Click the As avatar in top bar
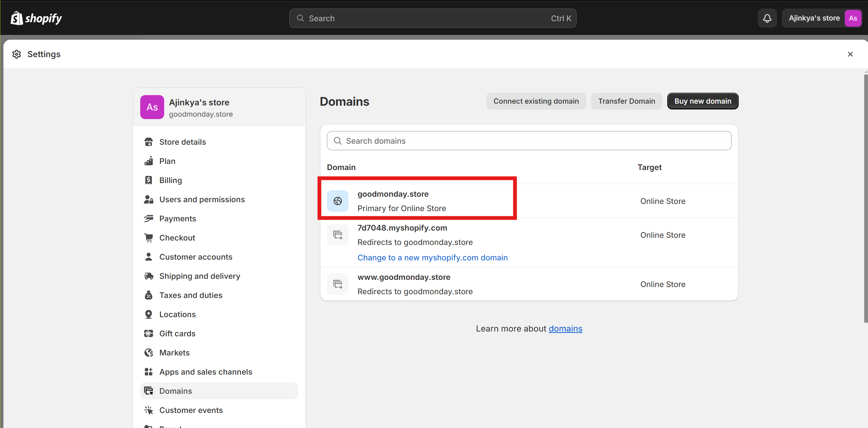868x428 pixels. [x=853, y=18]
